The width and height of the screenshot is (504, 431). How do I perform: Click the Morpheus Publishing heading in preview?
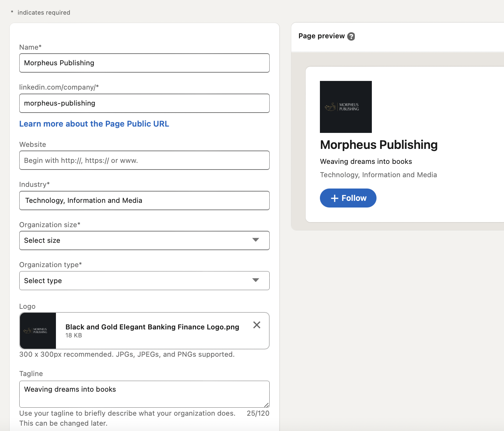(x=379, y=145)
